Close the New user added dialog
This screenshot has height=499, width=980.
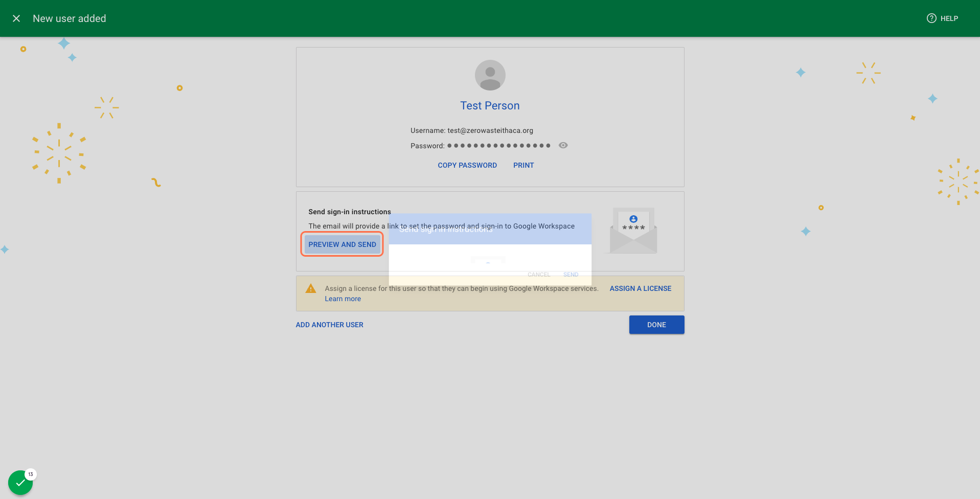coord(16,18)
